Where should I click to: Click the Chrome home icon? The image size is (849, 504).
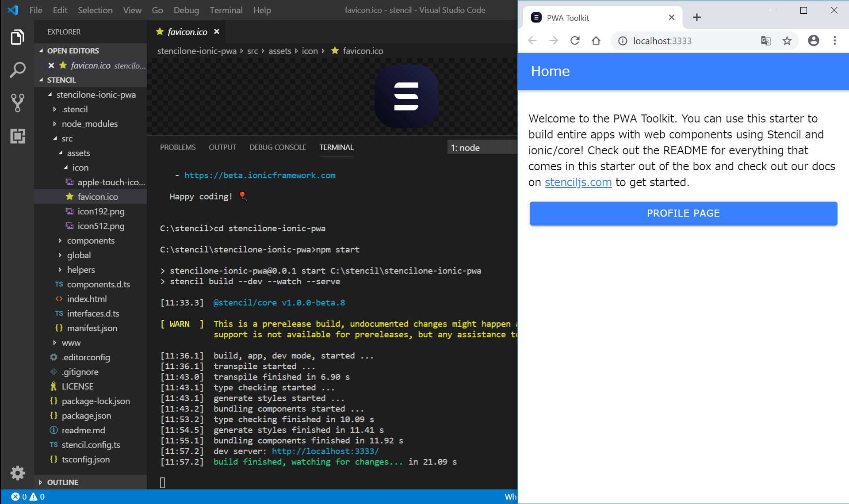click(596, 41)
